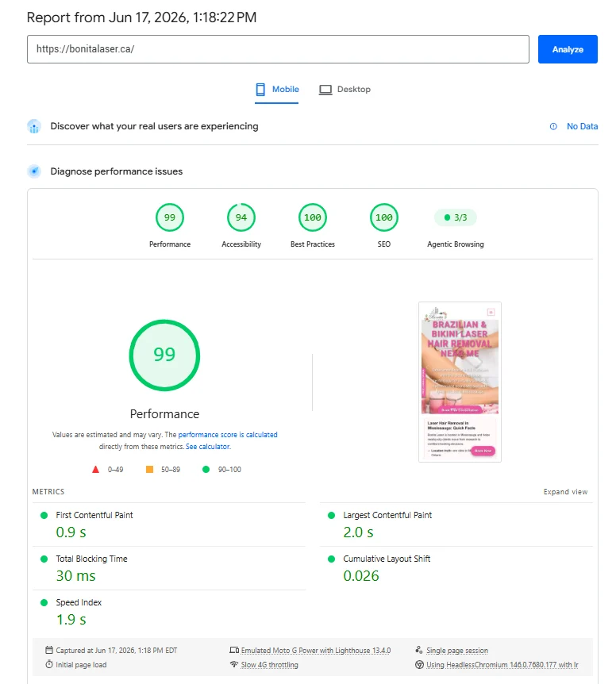The height and width of the screenshot is (684, 616).
Task: Click the 1.9 s Speed Index value
Action: click(71, 620)
